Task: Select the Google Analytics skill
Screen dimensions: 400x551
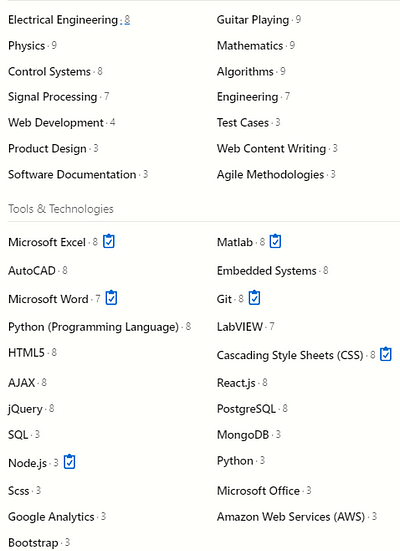Action: coord(51,517)
